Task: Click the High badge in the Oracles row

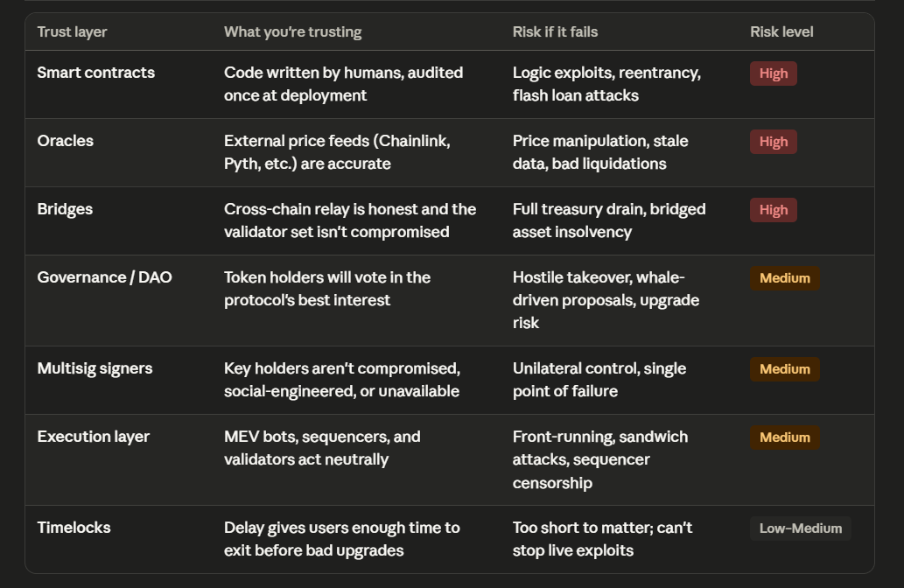Action: pyautogui.click(x=773, y=141)
